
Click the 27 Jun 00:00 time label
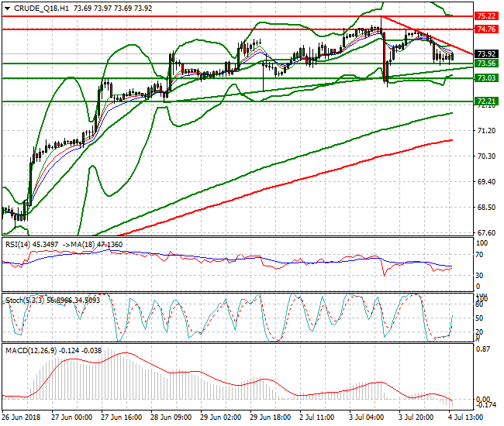click(x=71, y=417)
